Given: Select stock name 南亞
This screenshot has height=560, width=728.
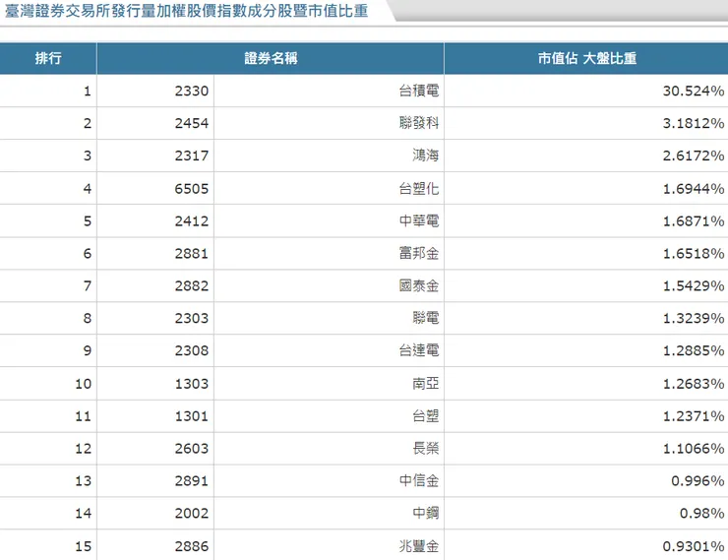Looking at the screenshot, I should (x=426, y=384).
